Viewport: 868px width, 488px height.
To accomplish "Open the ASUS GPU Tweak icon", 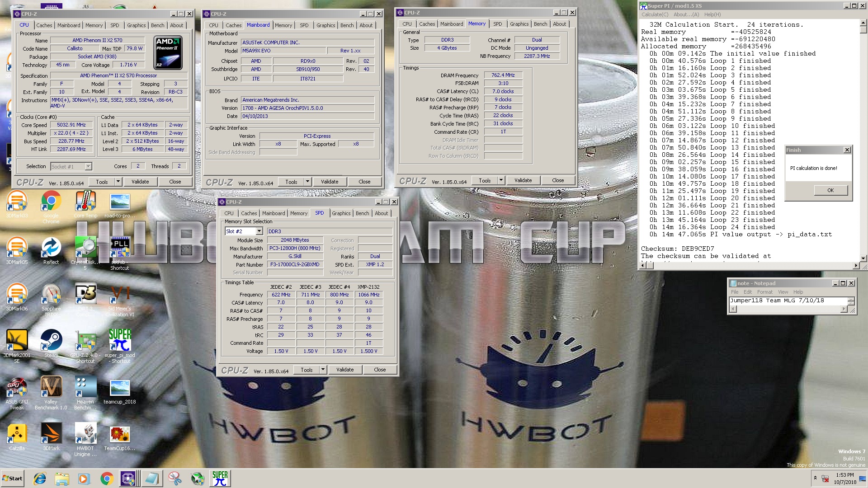I will [17, 393].
